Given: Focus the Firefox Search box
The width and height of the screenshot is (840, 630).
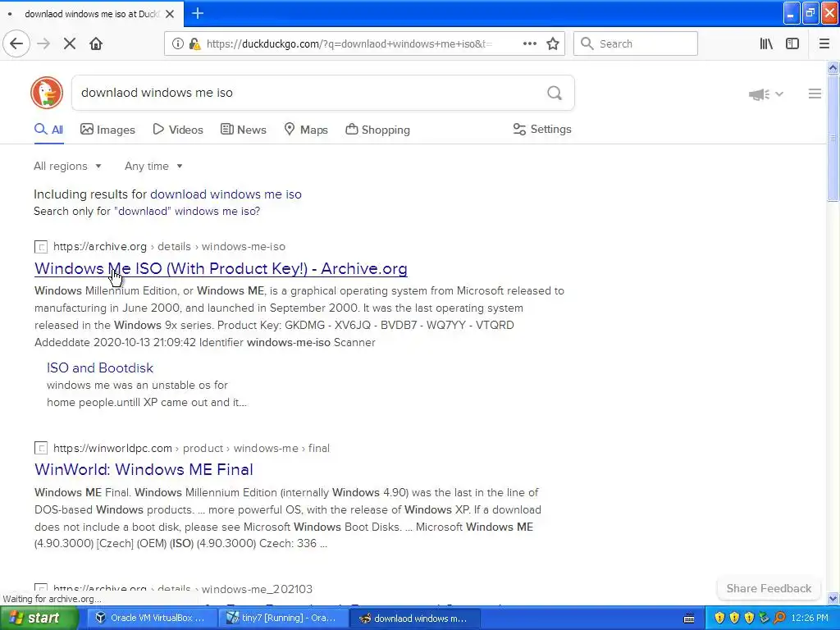Looking at the screenshot, I should 636,43.
